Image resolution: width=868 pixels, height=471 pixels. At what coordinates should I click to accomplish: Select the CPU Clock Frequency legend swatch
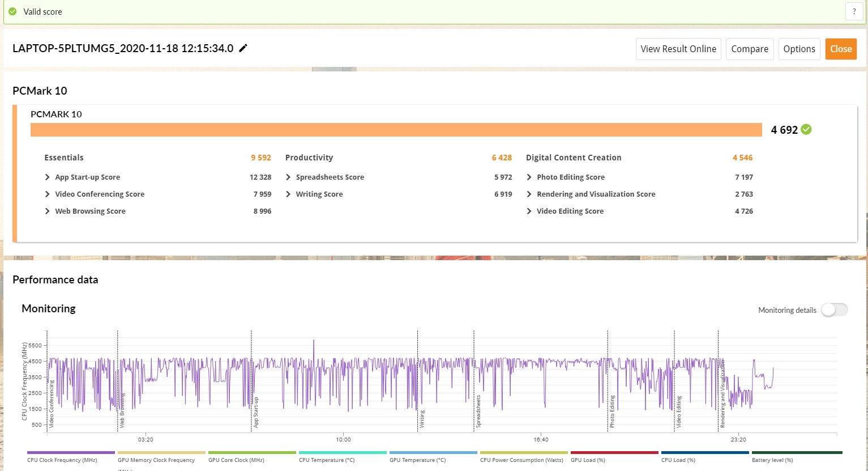71,452
